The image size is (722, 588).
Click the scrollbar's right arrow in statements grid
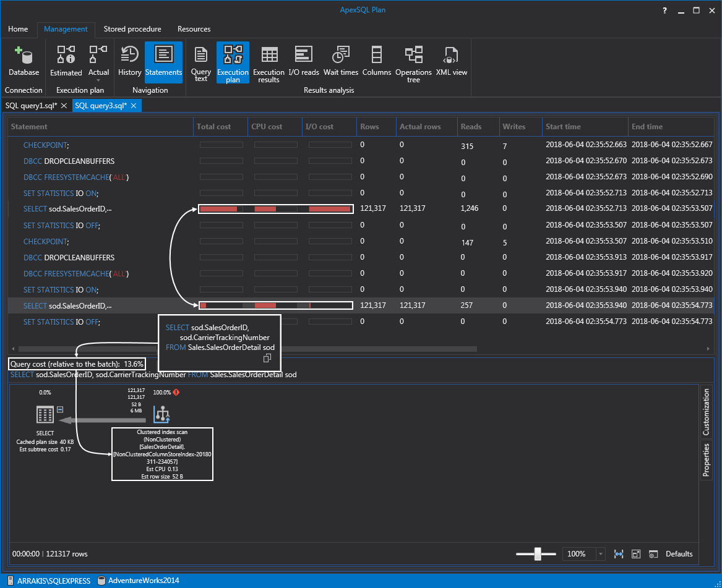(708, 349)
